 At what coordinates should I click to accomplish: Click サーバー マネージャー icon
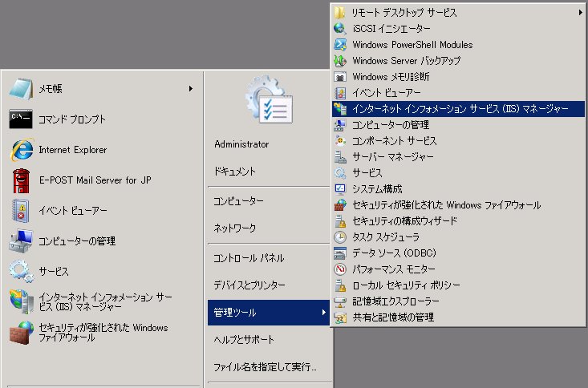coord(340,156)
